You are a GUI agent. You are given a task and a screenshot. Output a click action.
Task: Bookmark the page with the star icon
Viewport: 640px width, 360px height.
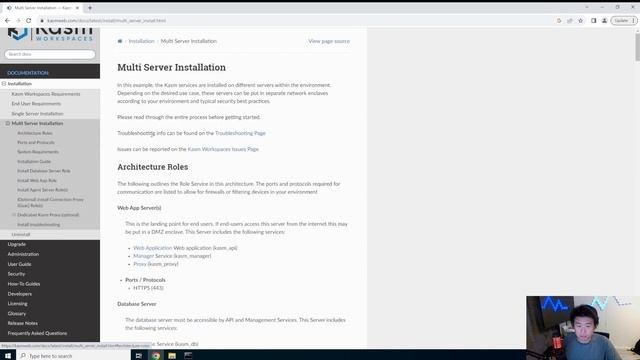tap(580, 20)
